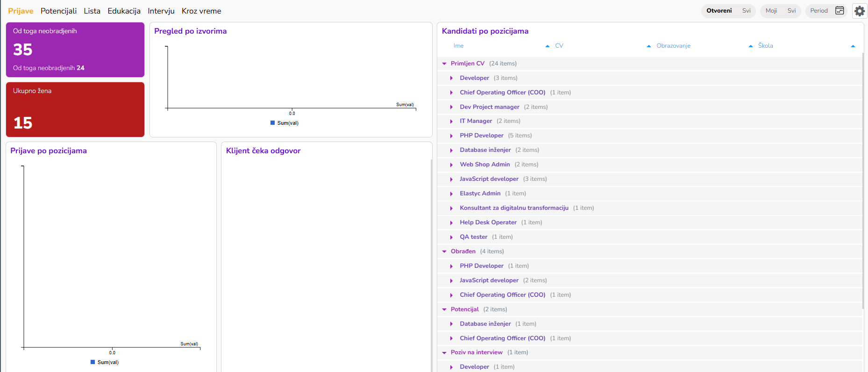Click the Web Shop Admin group label

point(484,165)
